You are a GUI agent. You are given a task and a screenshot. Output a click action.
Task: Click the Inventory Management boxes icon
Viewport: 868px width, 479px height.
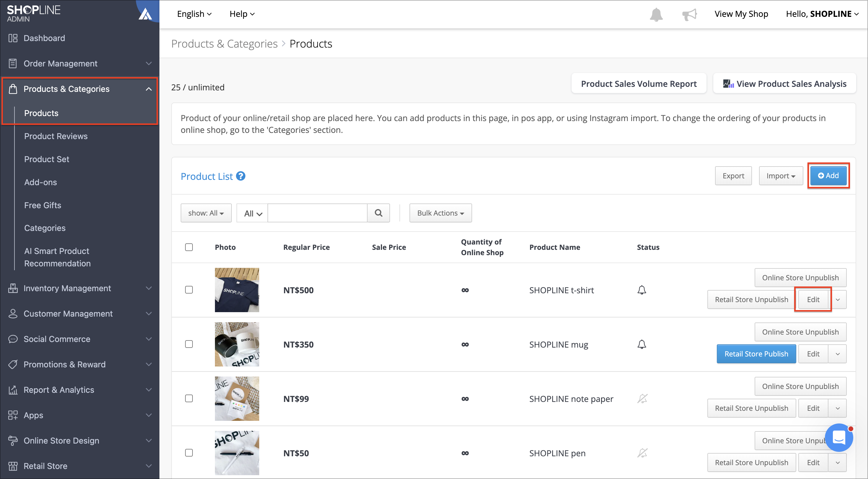pos(13,288)
